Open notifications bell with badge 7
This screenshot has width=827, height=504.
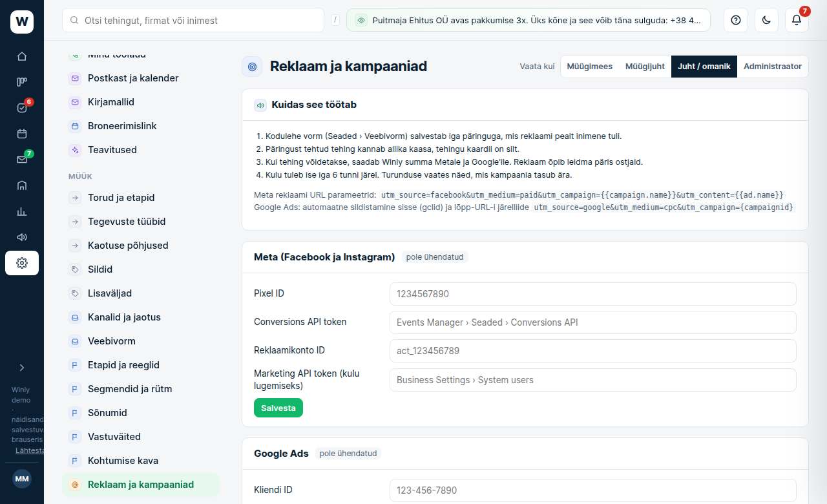click(797, 20)
